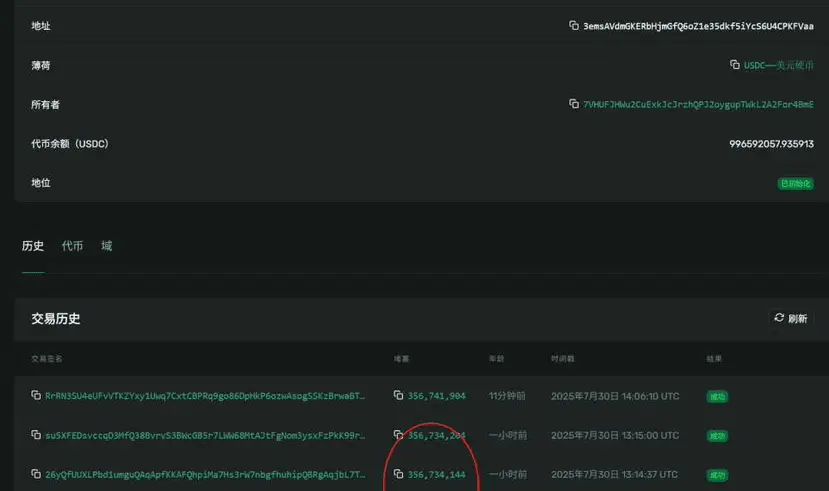The height and width of the screenshot is (491, 829).
Task: Switch to the 域 tab
Action: 106,246
